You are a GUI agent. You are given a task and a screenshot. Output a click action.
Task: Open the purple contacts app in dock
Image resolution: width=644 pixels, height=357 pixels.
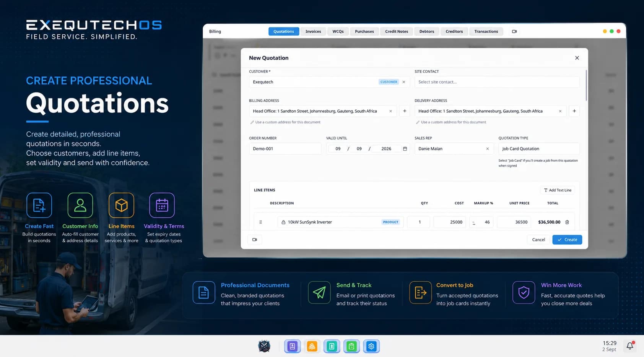click(293, 346)
